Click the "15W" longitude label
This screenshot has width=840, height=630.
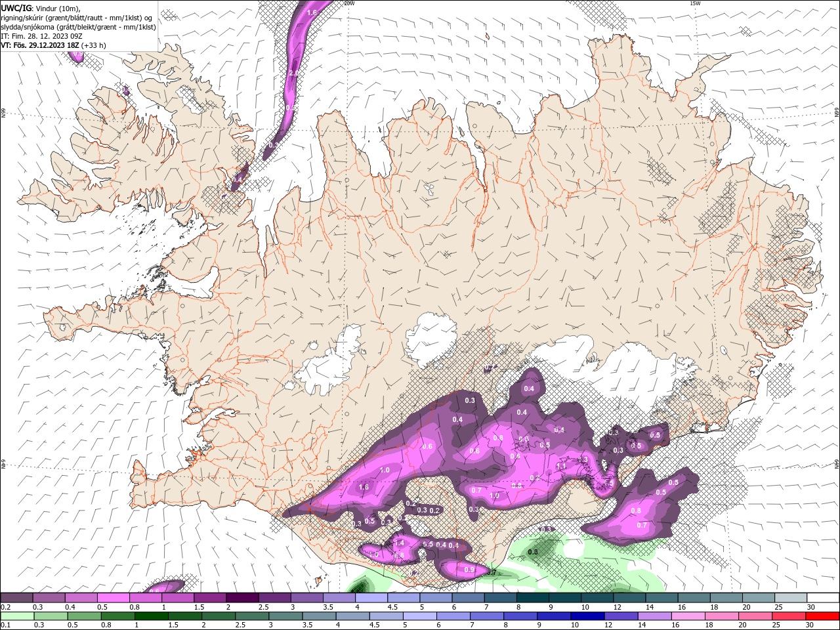pyautogui.click(x=695, y=3)
